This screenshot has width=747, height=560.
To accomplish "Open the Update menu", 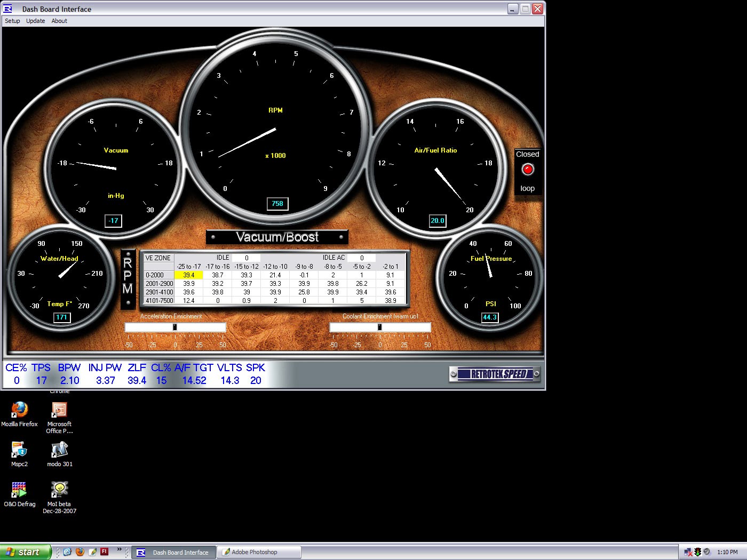I will (x=35, y=21).
